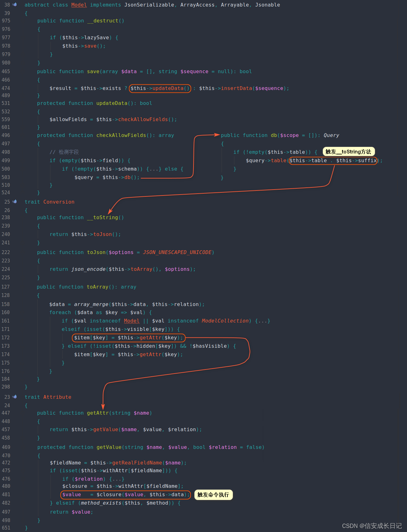Click __toString function name on line 238

(x=103, y=218)
